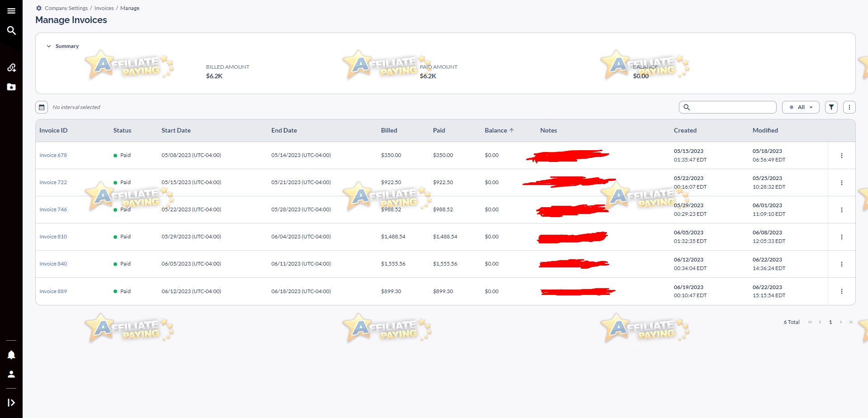Go to the previous page of results
The width and height of the screenshot is (868, 418).
[x=820, y=322]
